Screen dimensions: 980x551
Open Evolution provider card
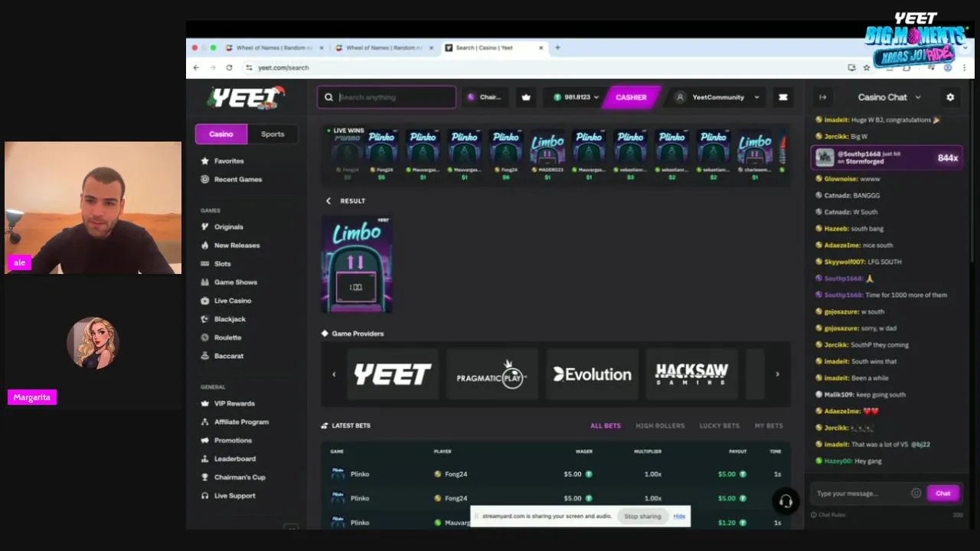coord(592,374)
